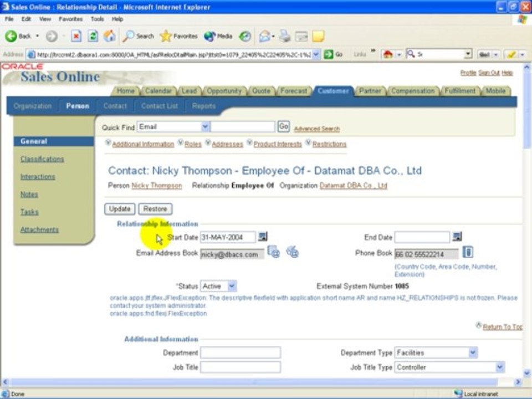Image resolution: width=532 pixels, height=399 pixels.
Task: Open History icon in toolbar
Action: point(244,36)
